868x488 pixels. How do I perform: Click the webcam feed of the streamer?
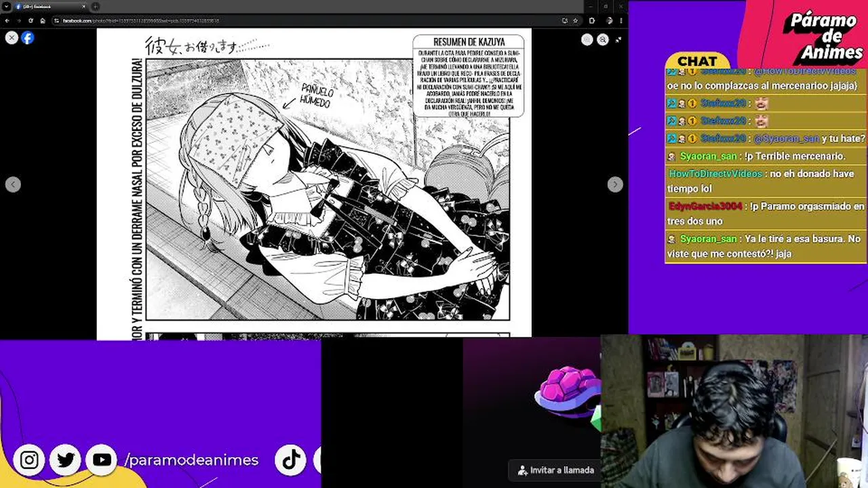coord(734,411)
